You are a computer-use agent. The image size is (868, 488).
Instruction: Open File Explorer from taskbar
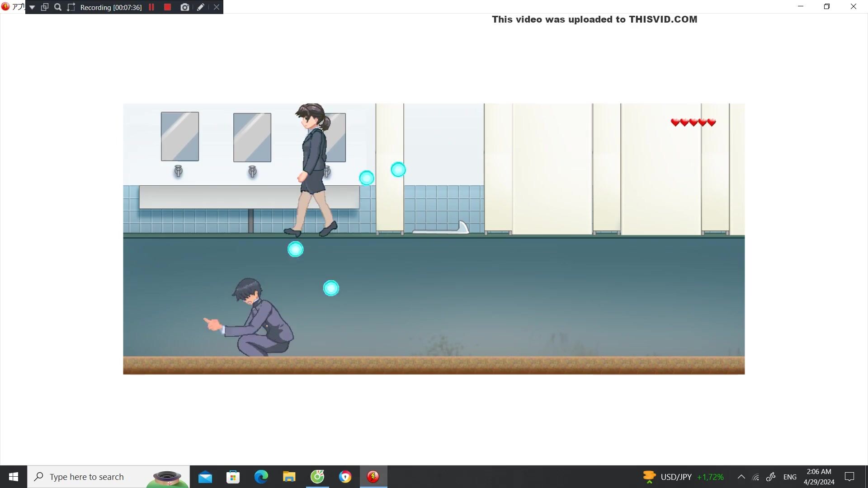(289, 477)
